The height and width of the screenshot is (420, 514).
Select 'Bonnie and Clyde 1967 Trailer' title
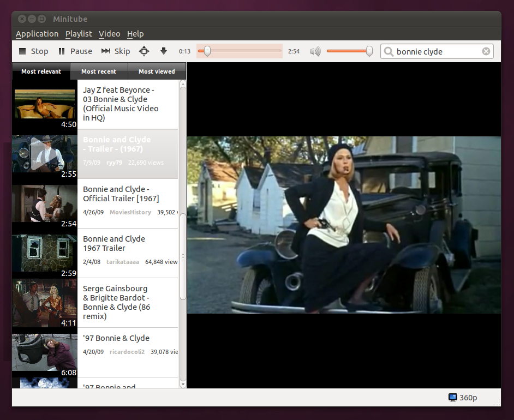[113, 243]
